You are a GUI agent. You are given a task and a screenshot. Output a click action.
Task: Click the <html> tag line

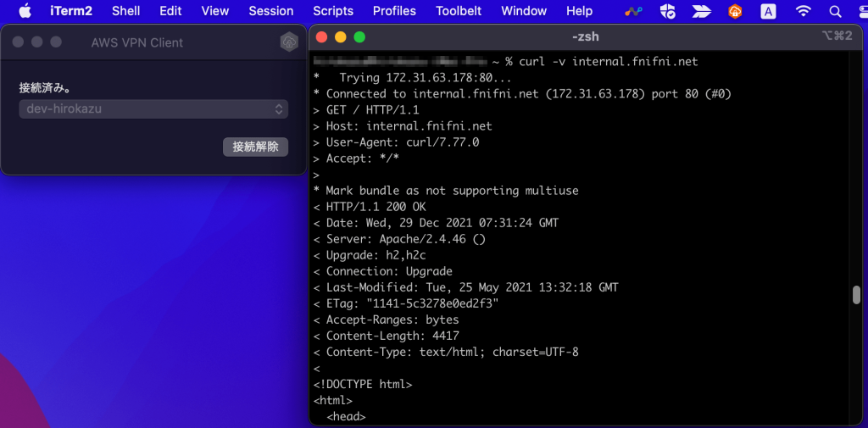click(332, 400)
